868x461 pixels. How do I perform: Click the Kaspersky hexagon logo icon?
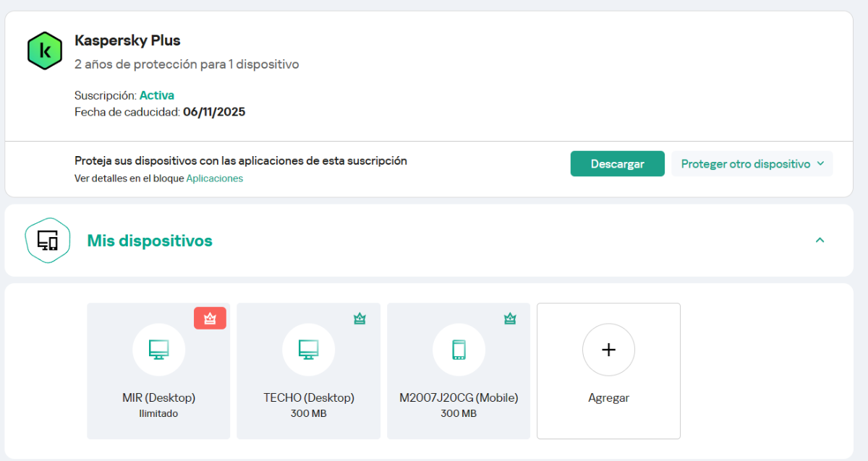45,51
